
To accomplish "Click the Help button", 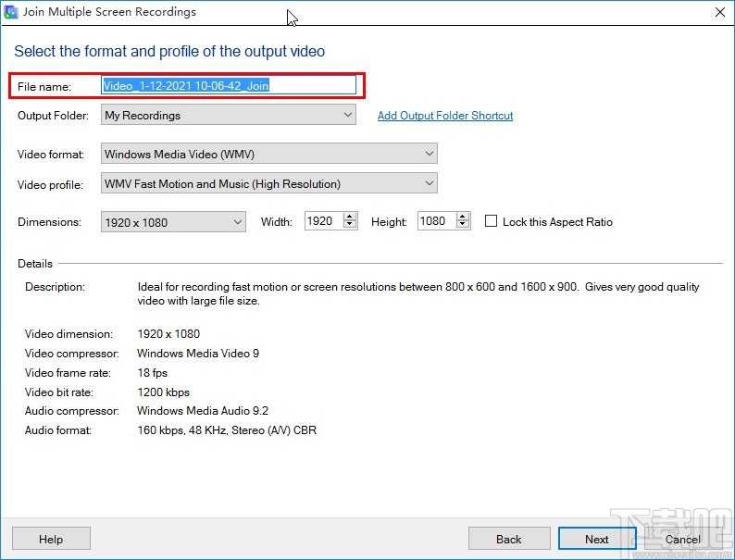I will click(x=51, y=539).
